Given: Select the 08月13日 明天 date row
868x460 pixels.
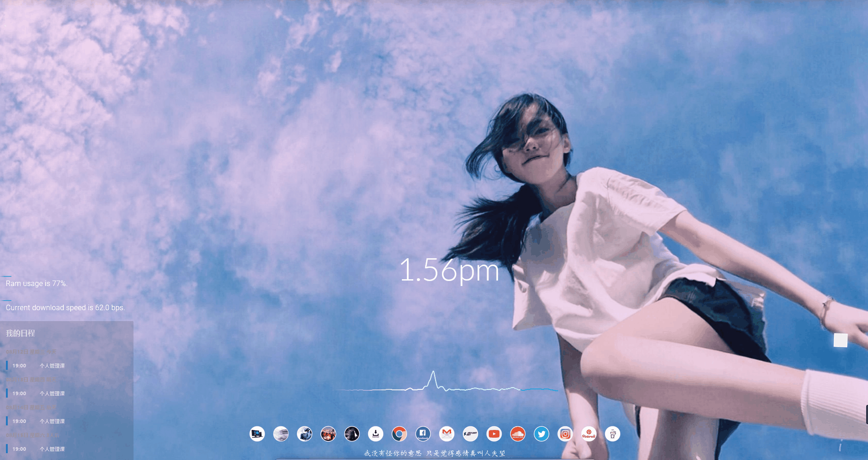Looking at the screenshot, I should coord(31,379).
